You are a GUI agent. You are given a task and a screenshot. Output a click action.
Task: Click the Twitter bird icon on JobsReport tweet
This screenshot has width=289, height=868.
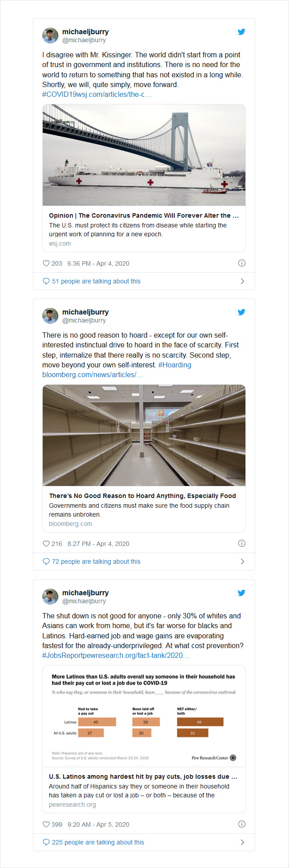(241, 593)
